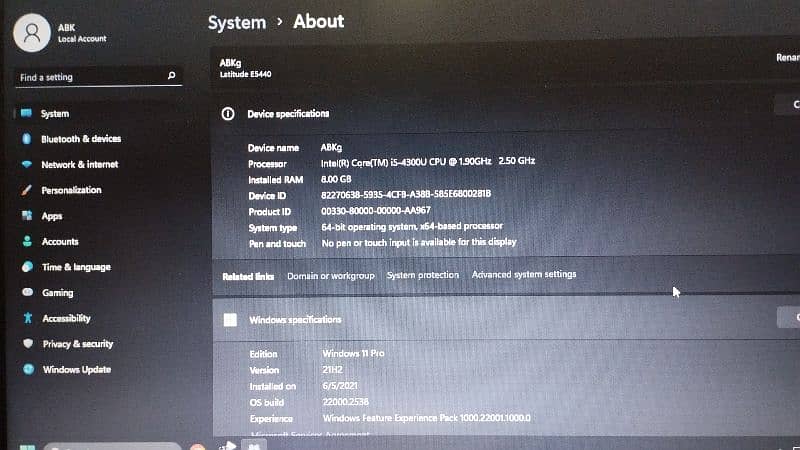This screenshot has width=800, height=450.
Task: Select the Edition value Windows 11 Pro
Action: pos(353,353)
